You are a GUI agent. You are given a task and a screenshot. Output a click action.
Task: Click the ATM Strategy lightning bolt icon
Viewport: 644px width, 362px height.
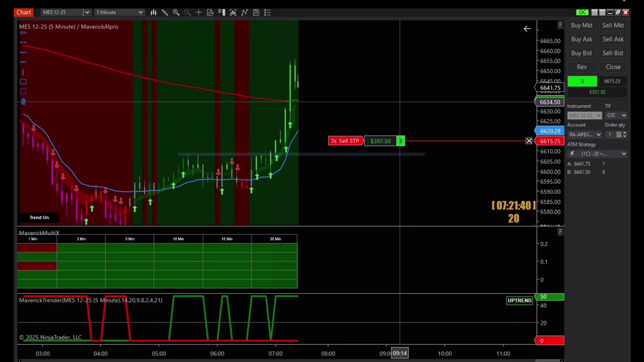pos(572,154)
